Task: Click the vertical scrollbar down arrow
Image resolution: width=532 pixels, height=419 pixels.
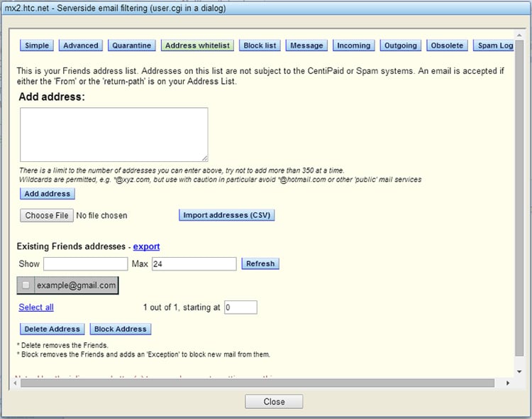Action: (519, 371)
